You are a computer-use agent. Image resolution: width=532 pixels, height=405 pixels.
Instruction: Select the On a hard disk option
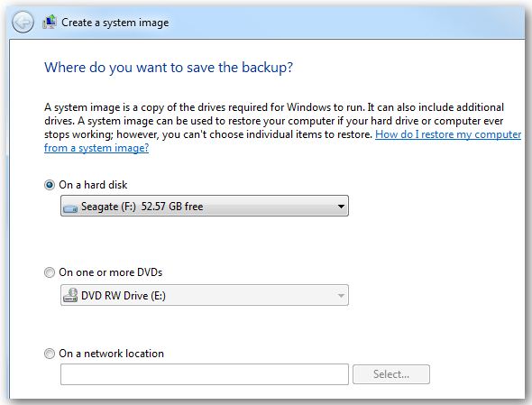tap(50, 185)
